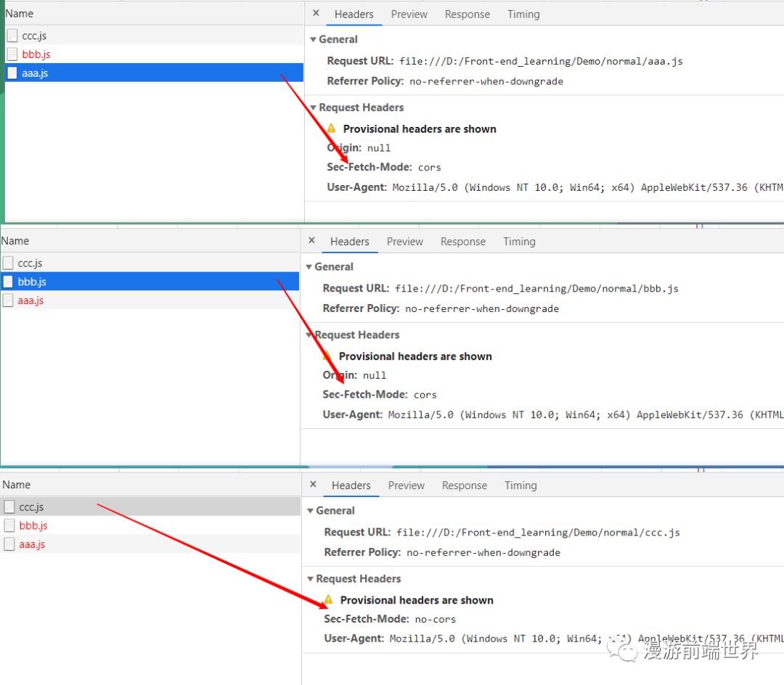This screenshot has height=685, width=784.
Task: Click the 'Sec-Fetch-Mode: cors' line in aaa.js details
Action: (x=384, y=167)
